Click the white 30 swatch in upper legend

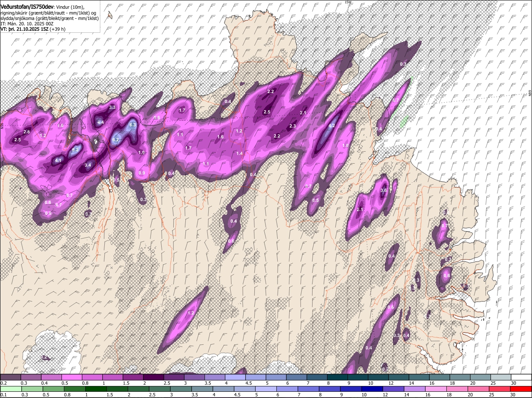pos(522,377)
